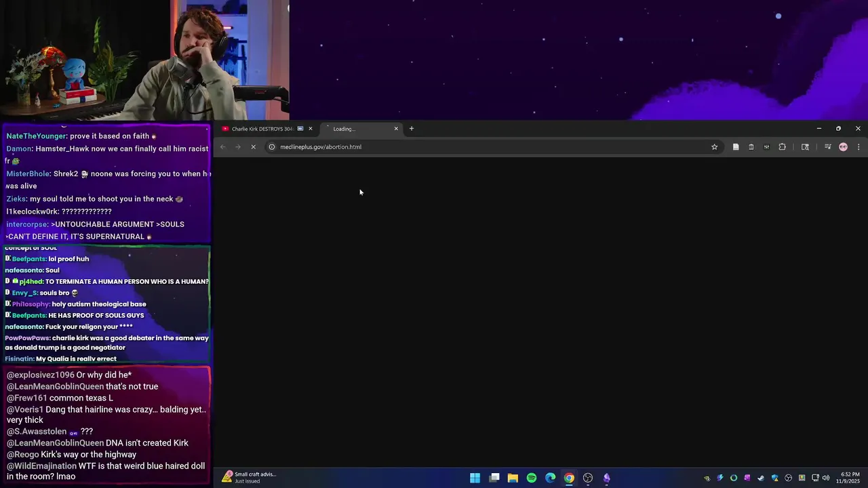Click @Reogo 'Kirk's way or the highway'
The height and width of the screenshot is (488, 868).
[71, 454]
